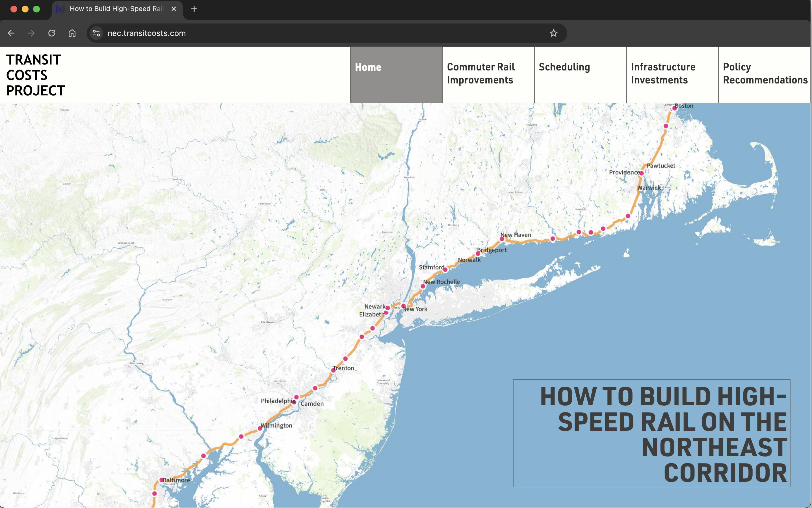
Task: Click the browser back arrow
Action: 11,33
